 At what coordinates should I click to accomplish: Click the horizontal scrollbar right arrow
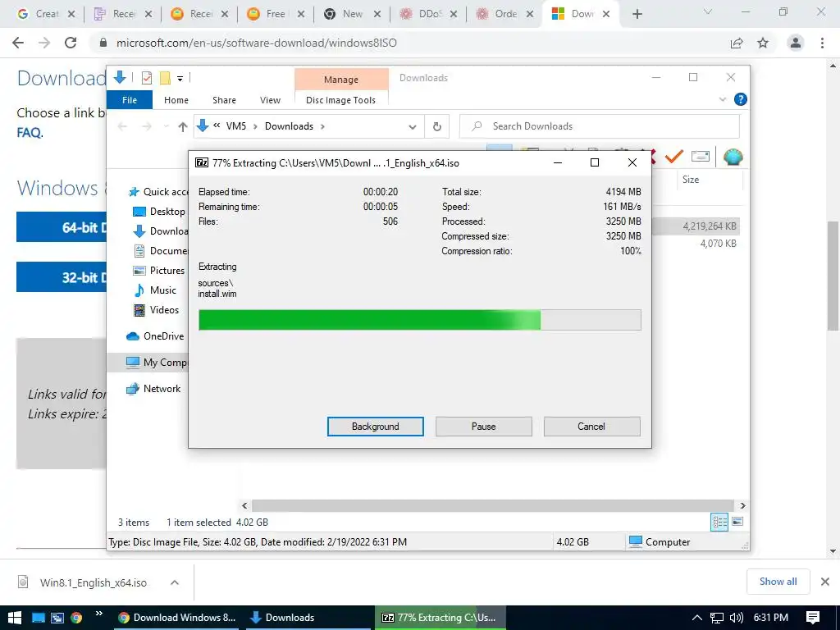(x=742, y=505)
